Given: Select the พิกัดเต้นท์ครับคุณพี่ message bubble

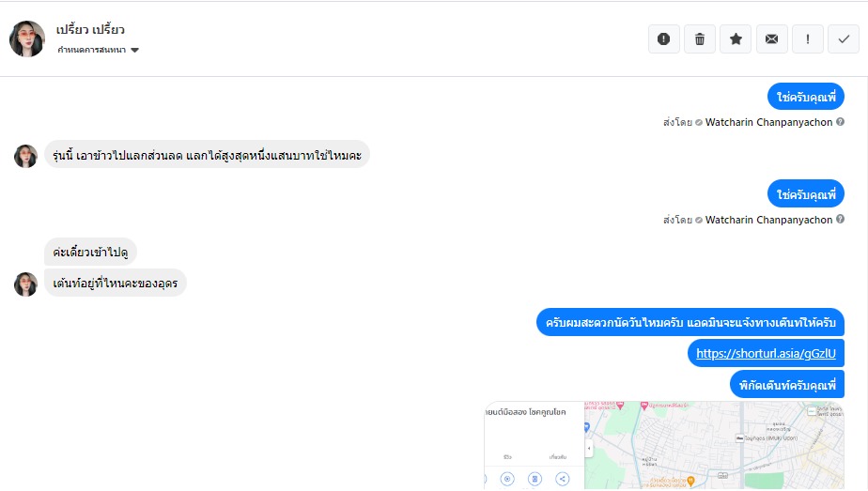Looking at the screenshot, I should click(787, 385).
